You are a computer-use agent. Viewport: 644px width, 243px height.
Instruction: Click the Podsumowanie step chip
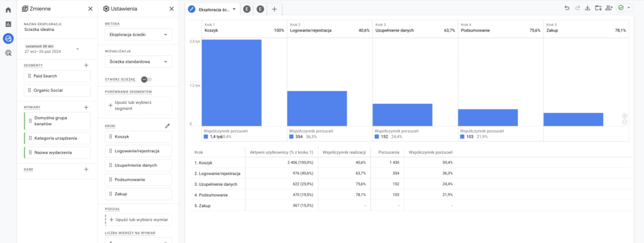click(138, 179)
